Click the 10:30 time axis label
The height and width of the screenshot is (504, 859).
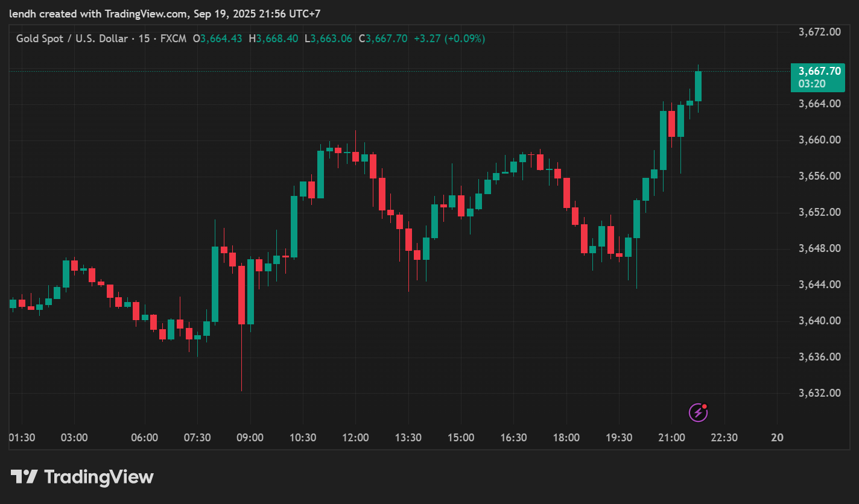pos(303,438)
